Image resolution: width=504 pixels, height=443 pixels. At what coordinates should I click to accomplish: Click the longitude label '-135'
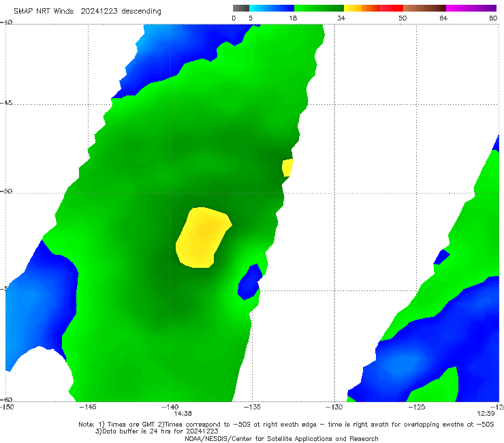tap(252, 407)
